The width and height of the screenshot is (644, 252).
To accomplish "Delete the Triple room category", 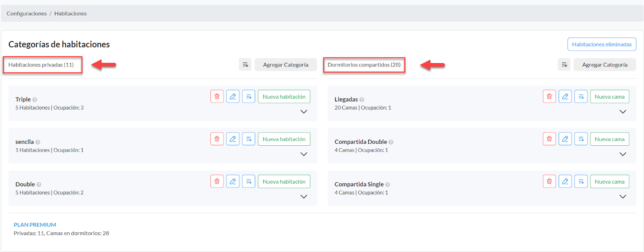I will click(x=217, y=97).
